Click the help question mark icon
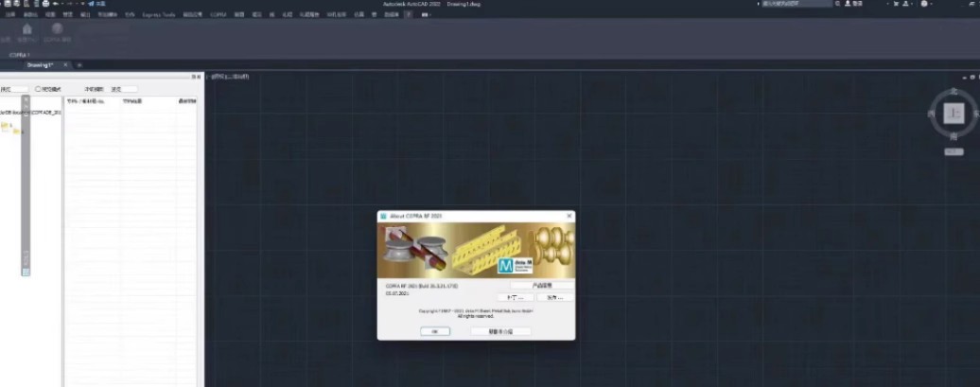980x387 pixels. (924, 4)
